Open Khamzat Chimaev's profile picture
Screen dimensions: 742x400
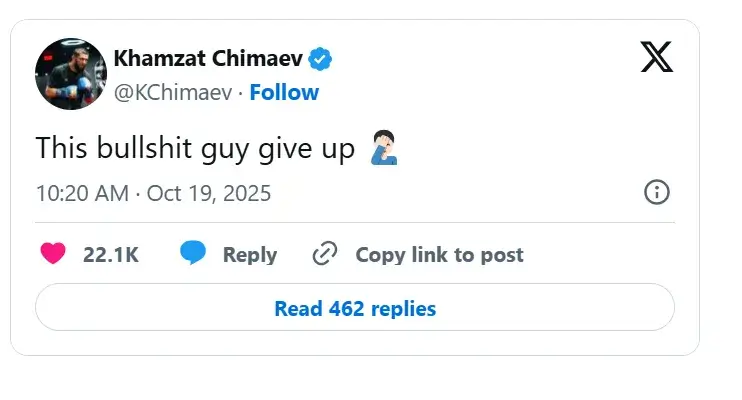tap(70, 74)
